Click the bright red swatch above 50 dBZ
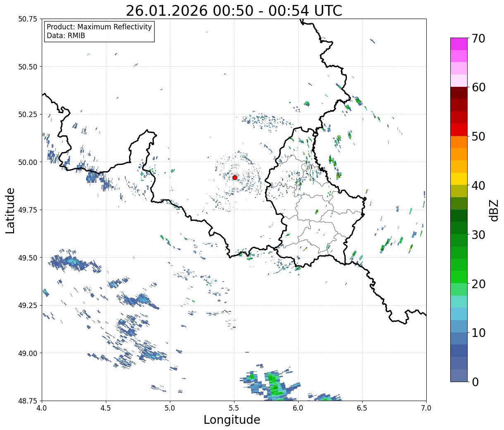 pos(459,130)
